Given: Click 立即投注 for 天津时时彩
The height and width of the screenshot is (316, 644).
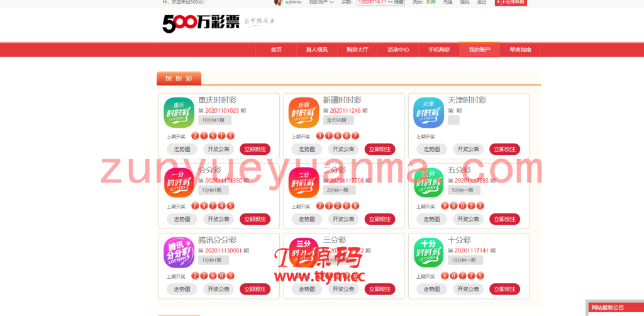Looking at the screenshot, I should [505, 149].
